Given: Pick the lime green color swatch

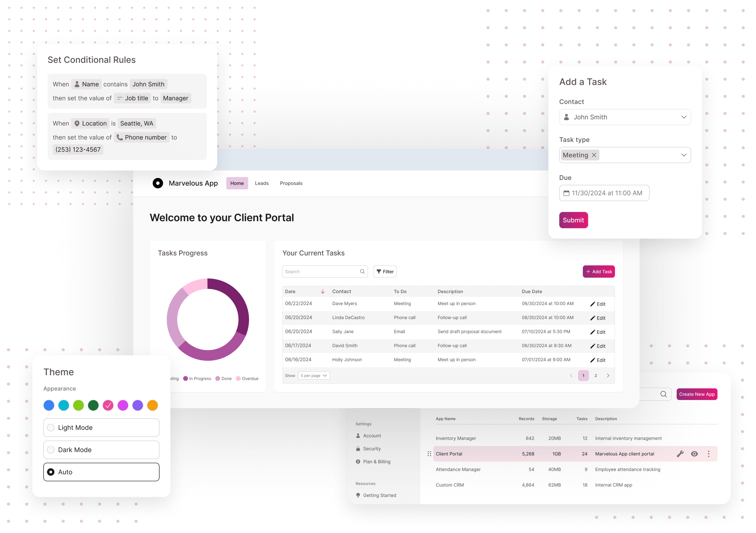Looking at the screenshot, I should [x=78, y=405].
